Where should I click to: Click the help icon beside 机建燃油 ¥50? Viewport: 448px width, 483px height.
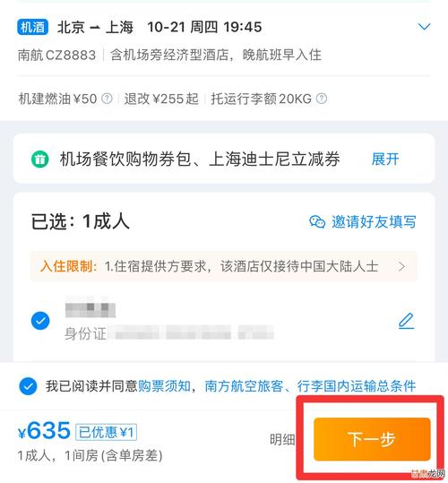click(107, 99)
